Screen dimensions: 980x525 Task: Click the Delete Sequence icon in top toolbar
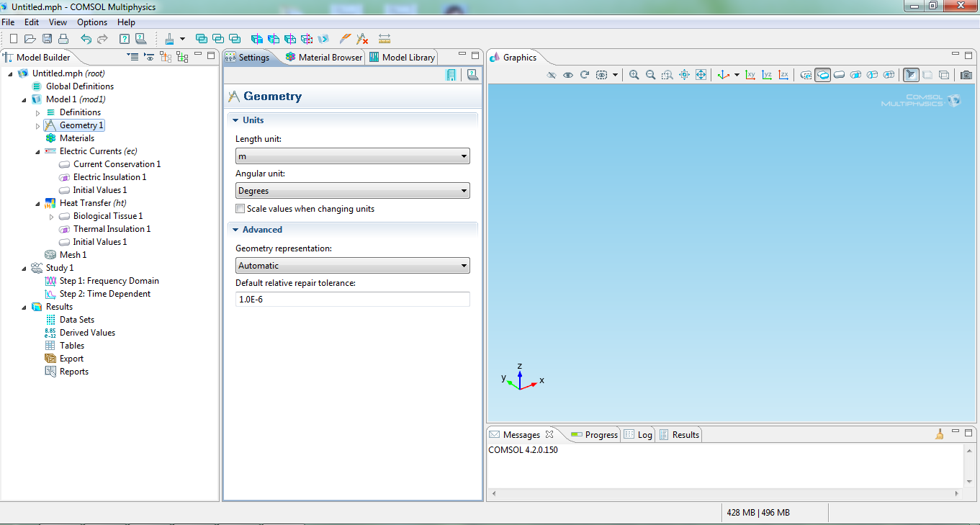(x=363, y=39)
